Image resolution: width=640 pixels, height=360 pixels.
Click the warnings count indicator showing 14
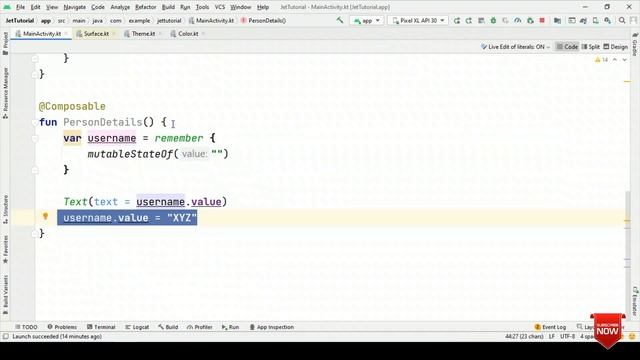point(601,60)
